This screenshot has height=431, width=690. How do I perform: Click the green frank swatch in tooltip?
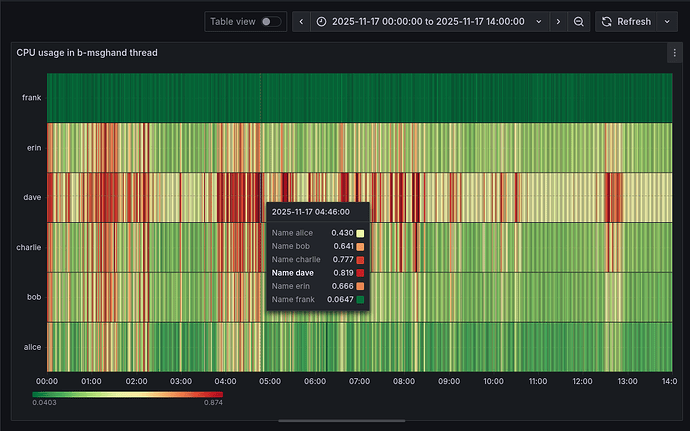click(x=359, y=299)
